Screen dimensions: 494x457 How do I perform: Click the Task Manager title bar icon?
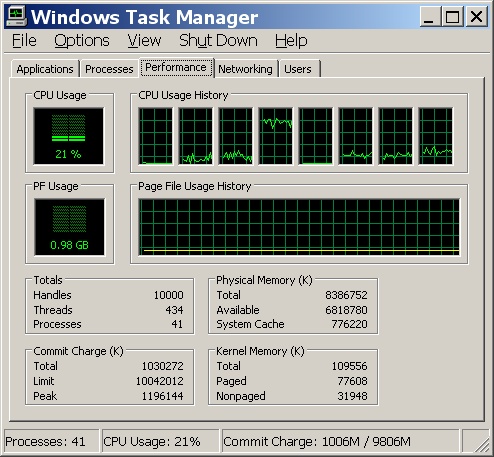click(x=17, y=17)
